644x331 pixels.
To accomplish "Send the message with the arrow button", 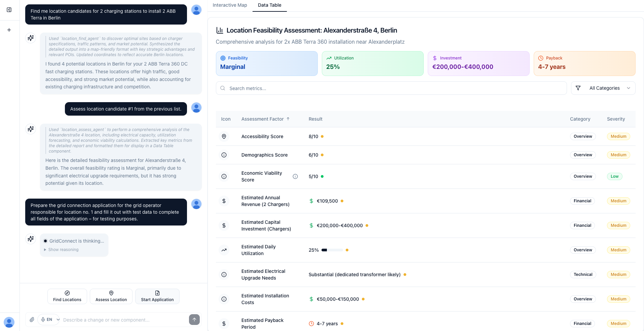I will click(x=194, y=320).
